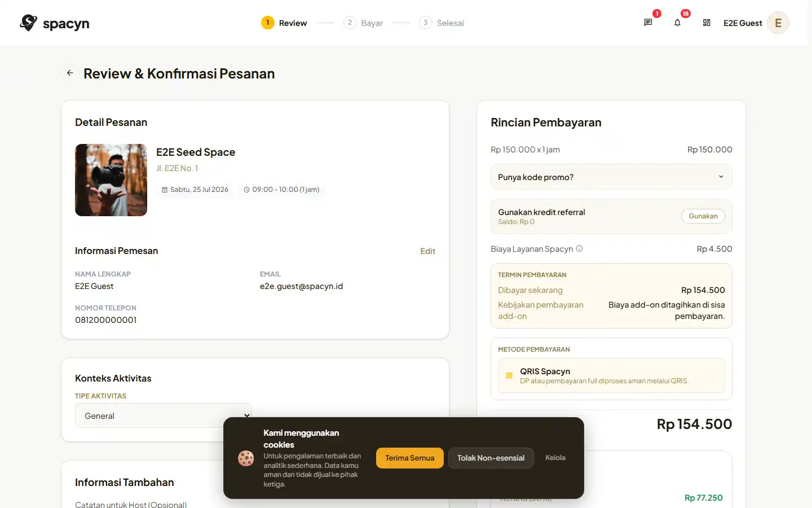The height and width of the screenshot is (508, 812).
Task: Open the dashboard grid icon
Action: click(x=707, y=23)
